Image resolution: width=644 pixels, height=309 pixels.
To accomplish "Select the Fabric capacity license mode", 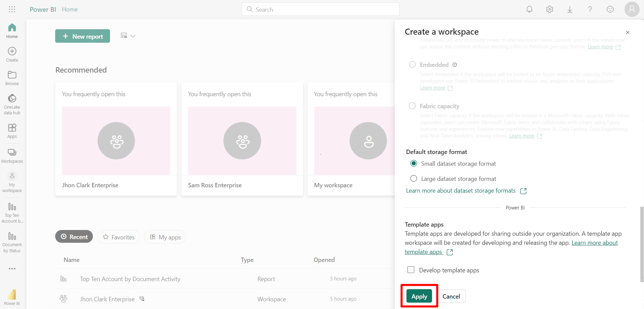I will [412, 106].
